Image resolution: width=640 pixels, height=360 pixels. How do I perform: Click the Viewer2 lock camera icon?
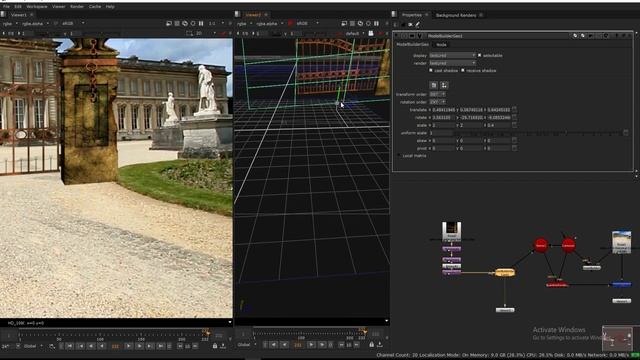[371, 33]
